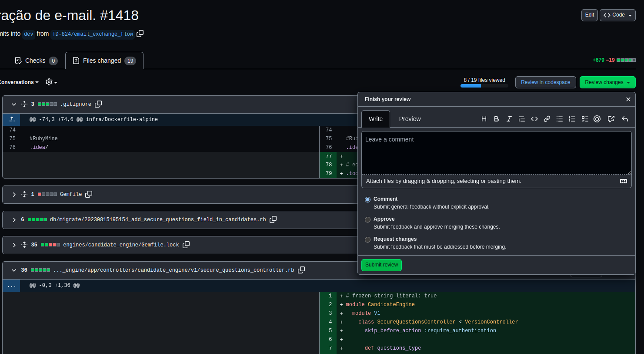Insert inline code in review comment
The image size is (644, 354).
[x=534, y=119]
